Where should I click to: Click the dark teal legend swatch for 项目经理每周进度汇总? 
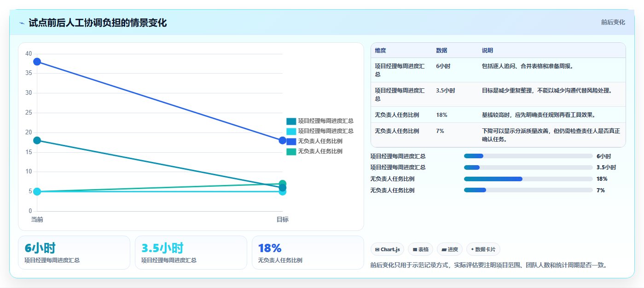coord(291,121)
